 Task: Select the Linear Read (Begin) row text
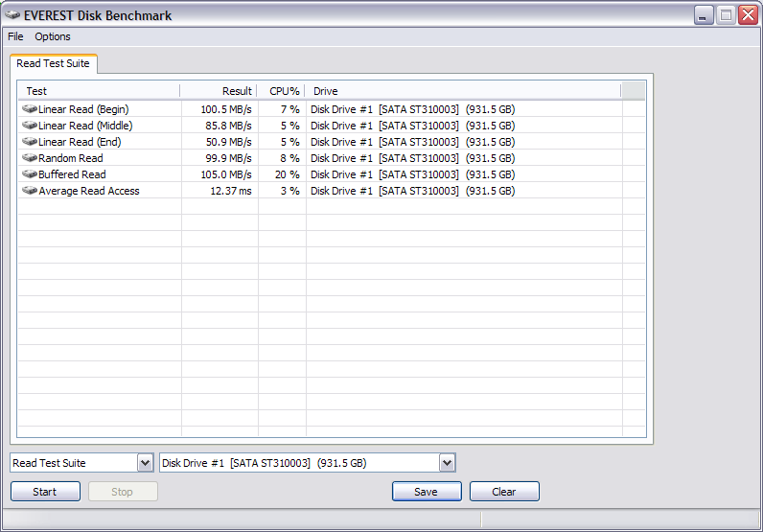point(83,109)
